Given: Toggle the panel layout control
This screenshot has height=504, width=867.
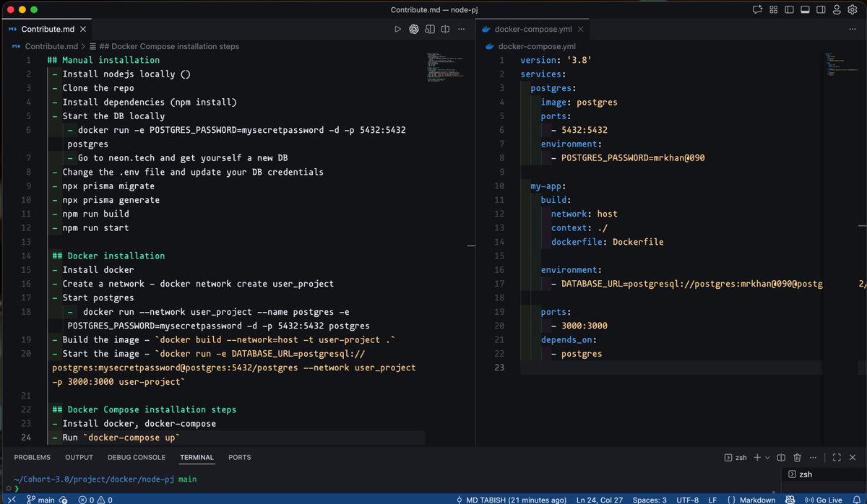Looking at the screenshot, I should [x=804, y=9].
